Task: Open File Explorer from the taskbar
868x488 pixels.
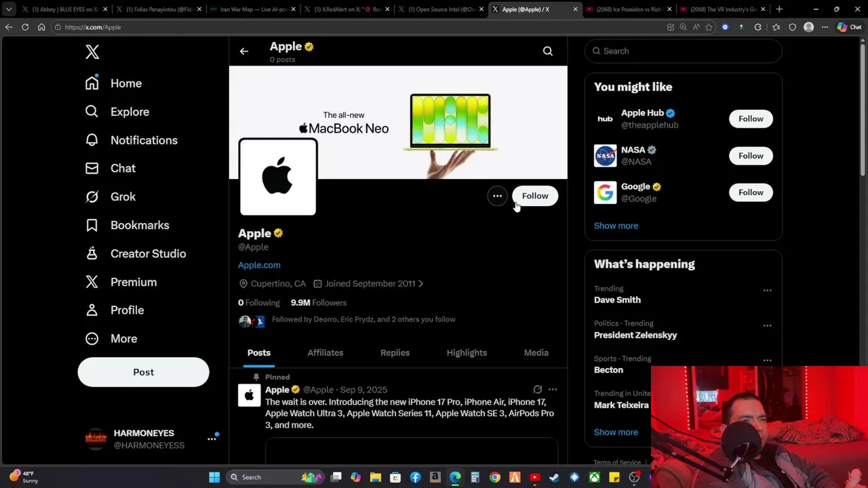Action: (376, 477)
